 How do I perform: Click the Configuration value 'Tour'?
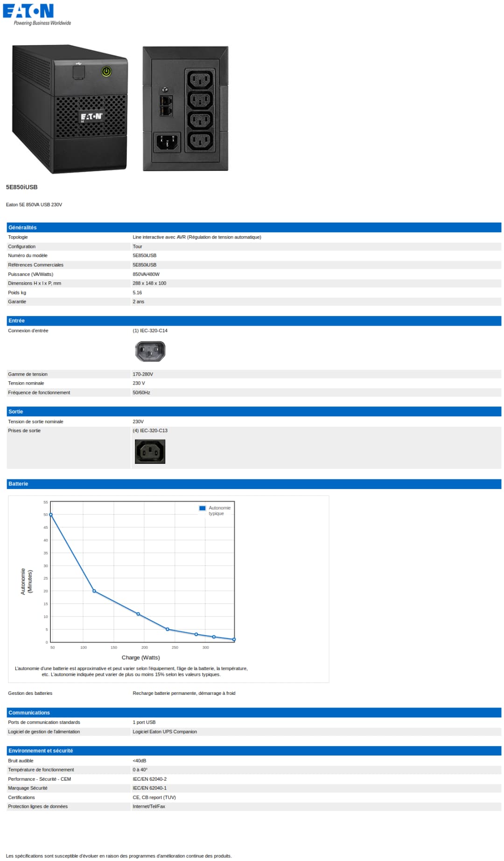(137, 247)
